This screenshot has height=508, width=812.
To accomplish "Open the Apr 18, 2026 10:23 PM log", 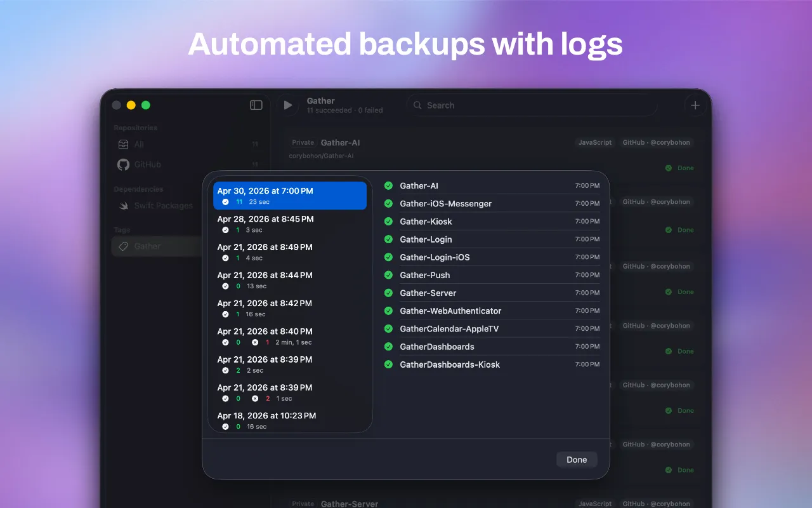I will coord(290,420).
